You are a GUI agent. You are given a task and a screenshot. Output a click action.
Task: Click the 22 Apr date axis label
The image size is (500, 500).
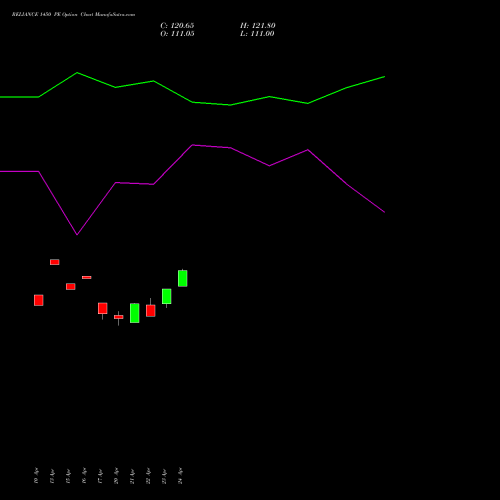(x=148, y=476)
